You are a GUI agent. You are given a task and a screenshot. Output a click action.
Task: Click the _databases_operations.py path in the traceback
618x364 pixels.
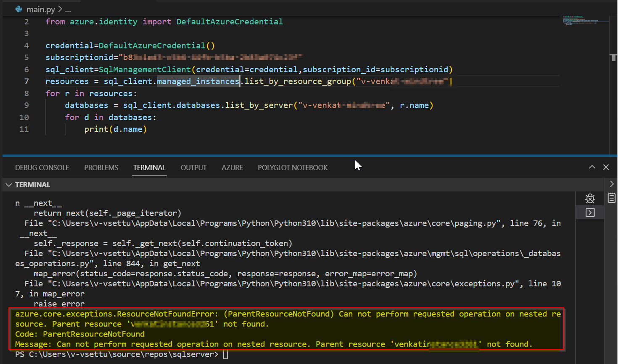coord(288,258)
